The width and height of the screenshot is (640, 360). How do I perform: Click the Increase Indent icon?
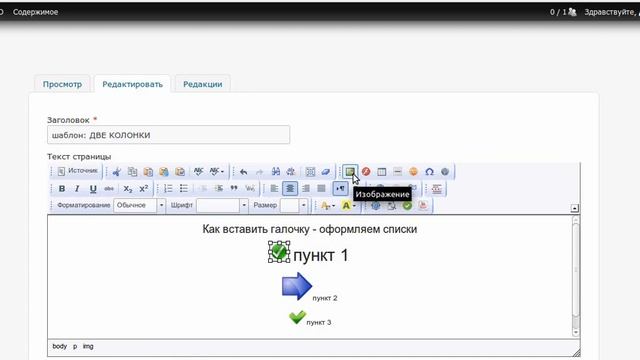click(218, 189)
